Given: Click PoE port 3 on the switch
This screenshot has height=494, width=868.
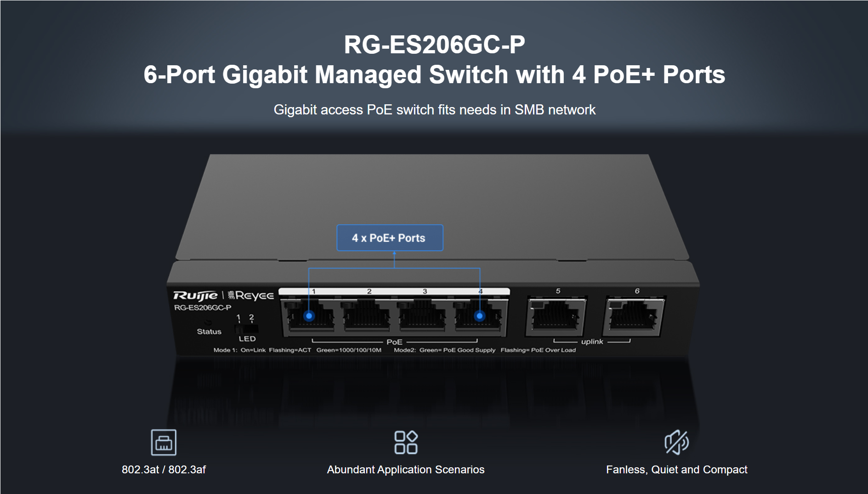Looking at the screenshot, I should [422, 316].
